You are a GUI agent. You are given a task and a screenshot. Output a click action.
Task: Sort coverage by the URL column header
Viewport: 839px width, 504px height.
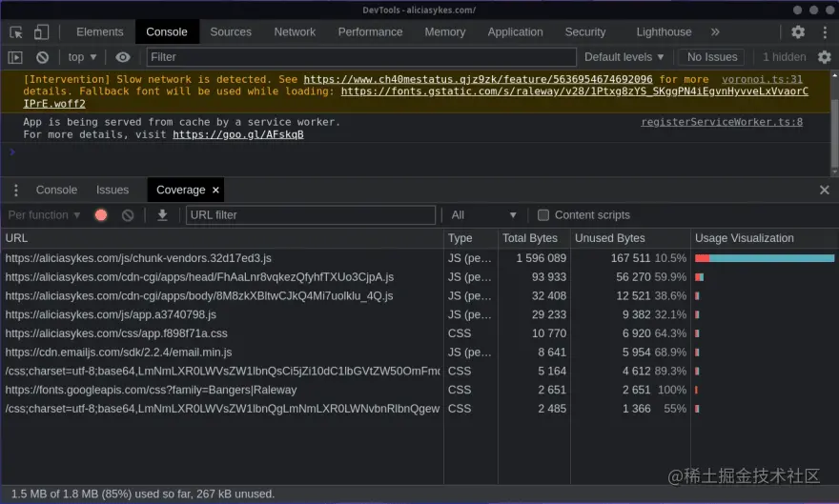click(222, 238)
